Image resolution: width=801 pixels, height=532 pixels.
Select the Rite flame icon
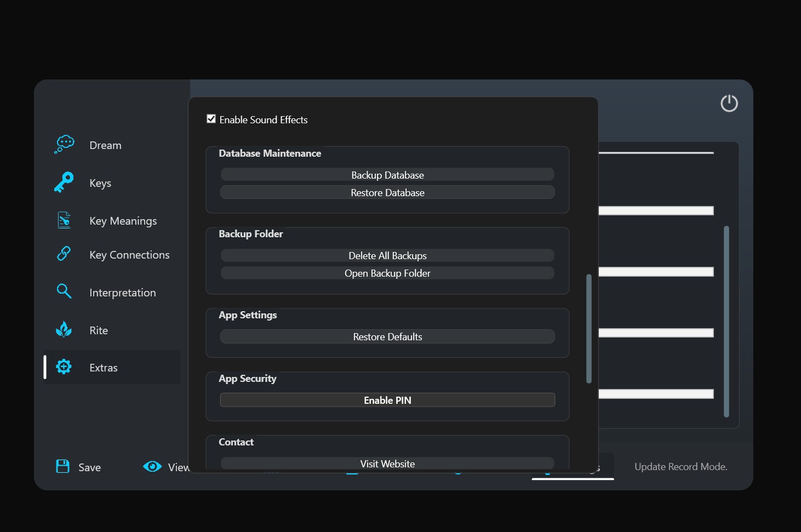pos(64,329)
